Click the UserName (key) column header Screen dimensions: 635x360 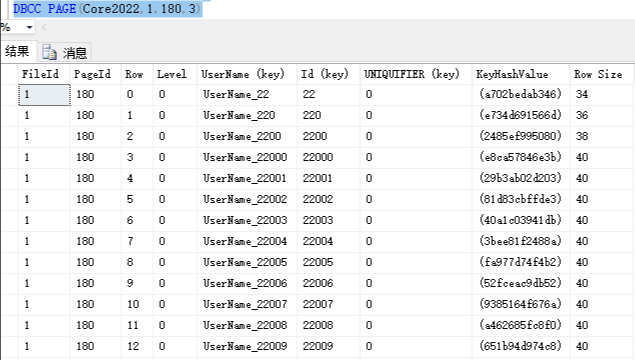(247, 74)
